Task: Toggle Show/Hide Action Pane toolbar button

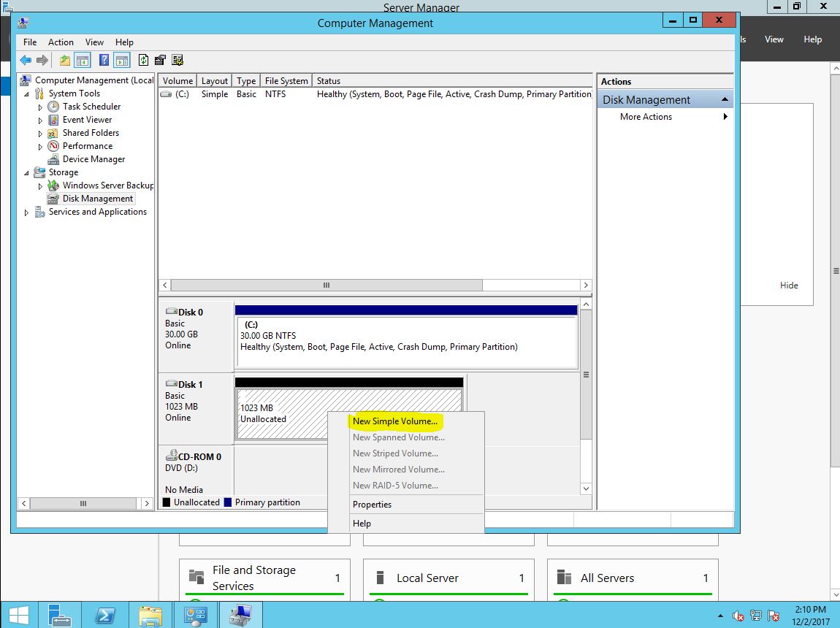Action: coord(121,61)
